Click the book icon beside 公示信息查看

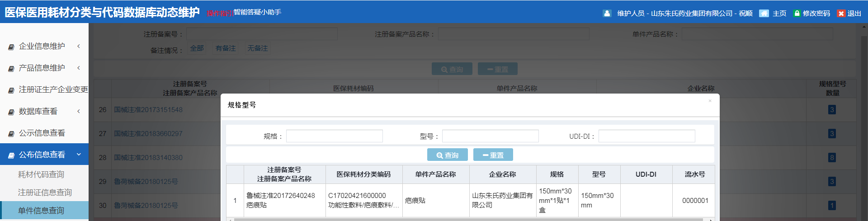click(x=11, y=133)
